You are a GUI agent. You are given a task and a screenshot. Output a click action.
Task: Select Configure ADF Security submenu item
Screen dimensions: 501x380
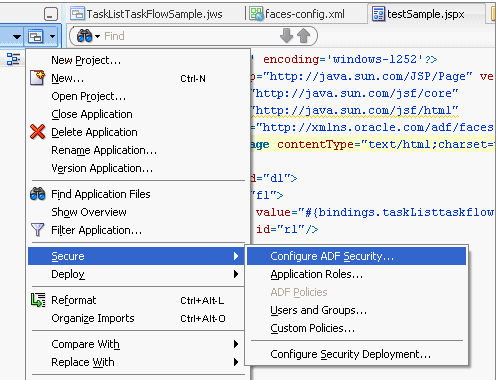point(356,256)
